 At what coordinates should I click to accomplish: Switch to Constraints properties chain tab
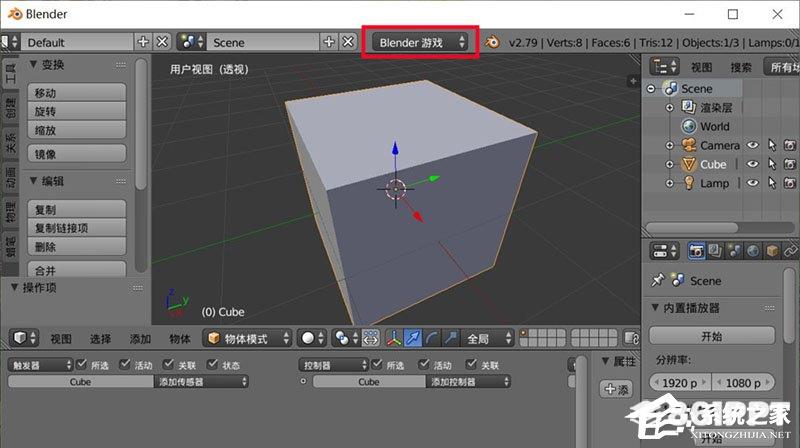tap(791, 251)
